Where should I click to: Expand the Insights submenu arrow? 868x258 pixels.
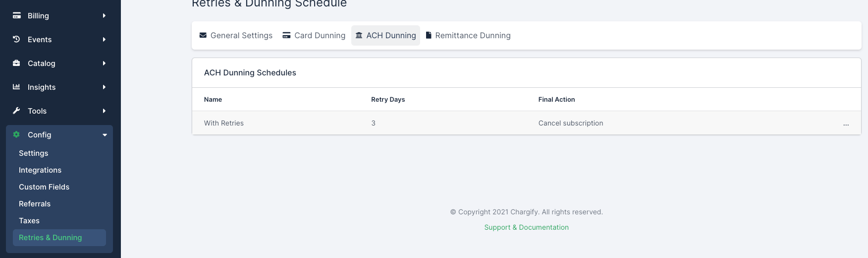(104, 87)
